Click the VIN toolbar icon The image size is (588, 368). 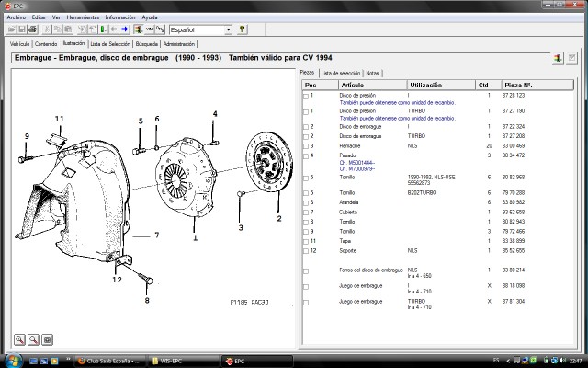click(x=149, y=29)
